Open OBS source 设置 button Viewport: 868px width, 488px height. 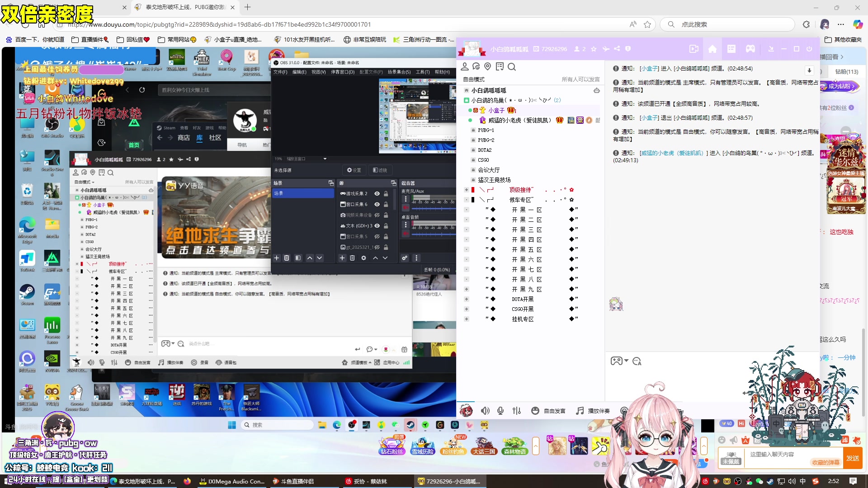[354, 170]
